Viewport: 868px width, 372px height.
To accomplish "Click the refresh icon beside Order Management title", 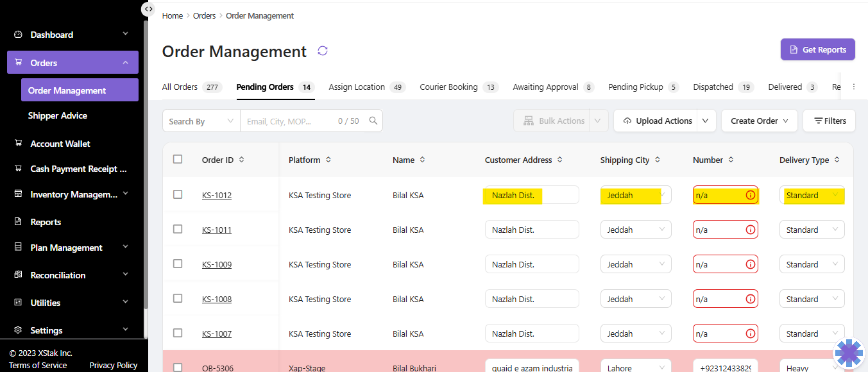I will 323,51.
